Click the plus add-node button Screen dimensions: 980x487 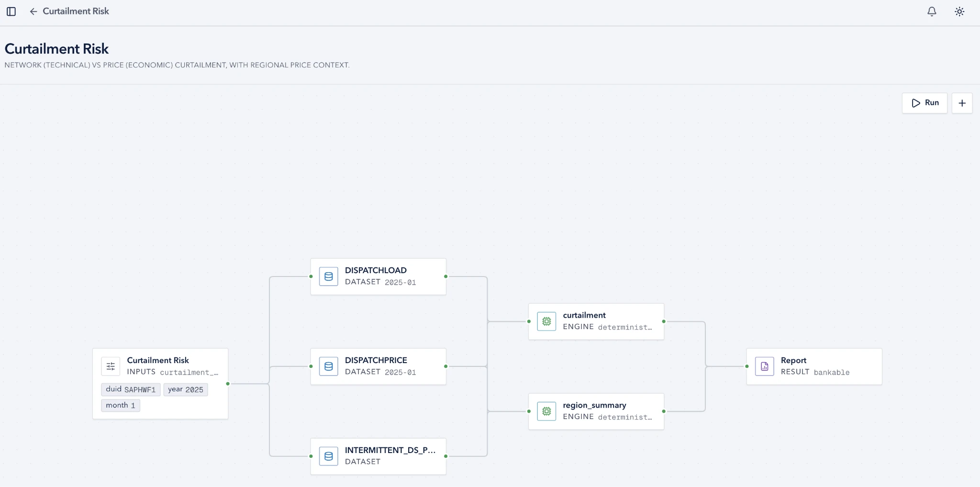962,103
